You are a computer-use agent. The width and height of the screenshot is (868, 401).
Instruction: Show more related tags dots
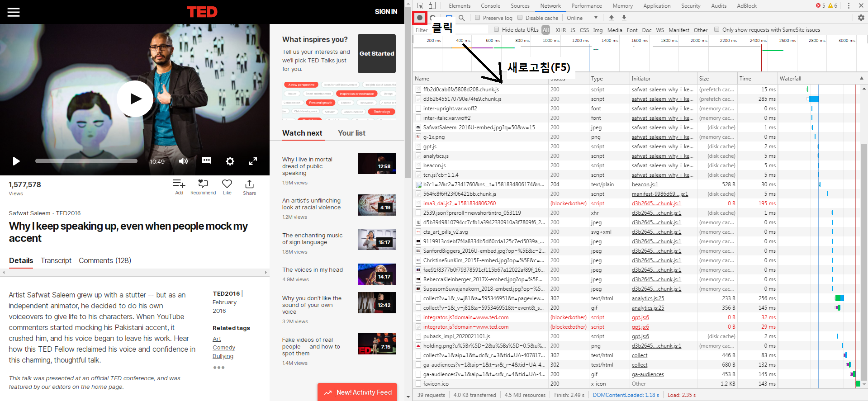[x=219, y=368]
